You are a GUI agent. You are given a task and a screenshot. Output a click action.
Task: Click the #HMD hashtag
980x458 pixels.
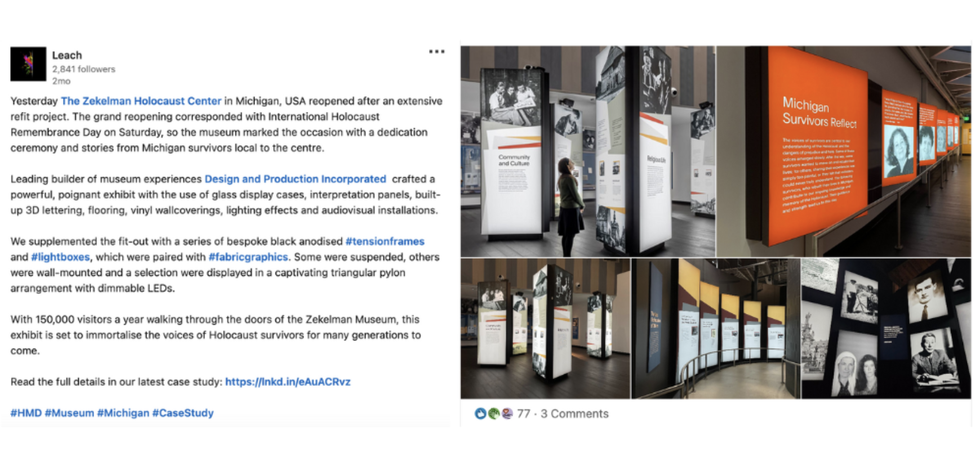pos(26,413)
